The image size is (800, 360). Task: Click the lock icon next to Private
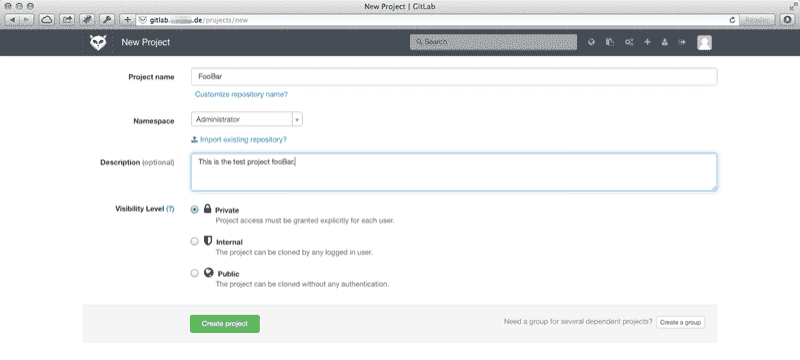click(208, 209)
